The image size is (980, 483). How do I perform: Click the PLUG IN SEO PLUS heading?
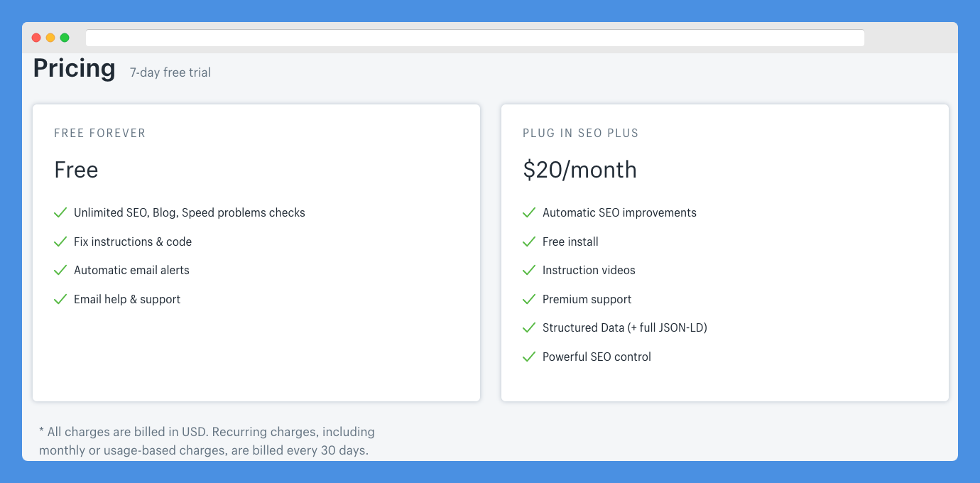(581, 133)
